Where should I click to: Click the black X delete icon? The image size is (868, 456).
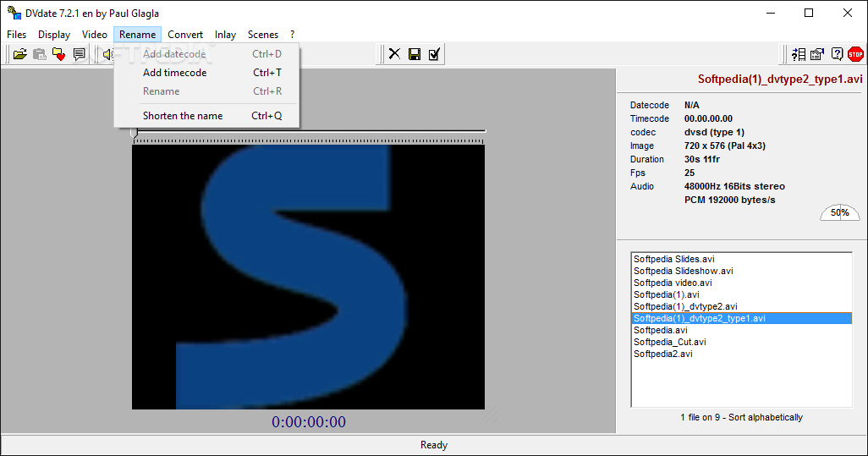[394, 53]
